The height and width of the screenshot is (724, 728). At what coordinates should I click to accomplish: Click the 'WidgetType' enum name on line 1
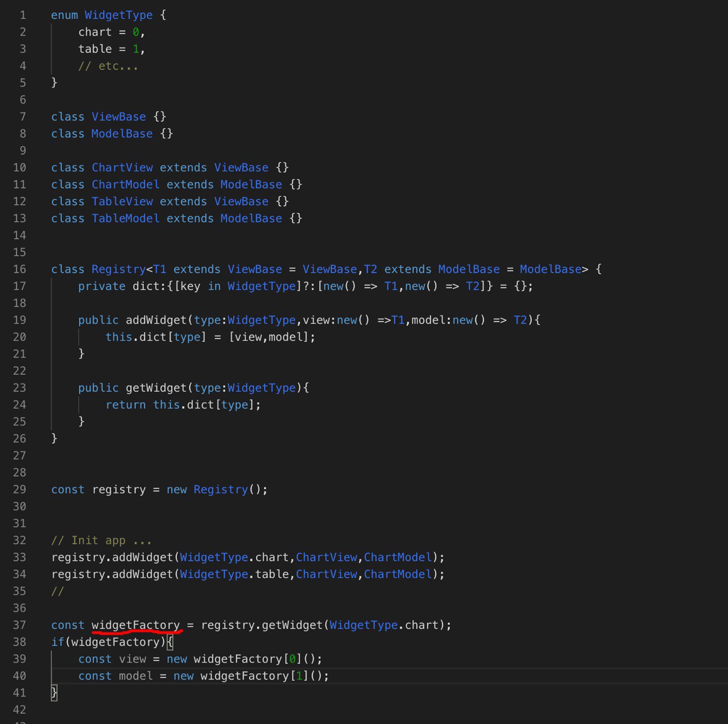(118, 15)
